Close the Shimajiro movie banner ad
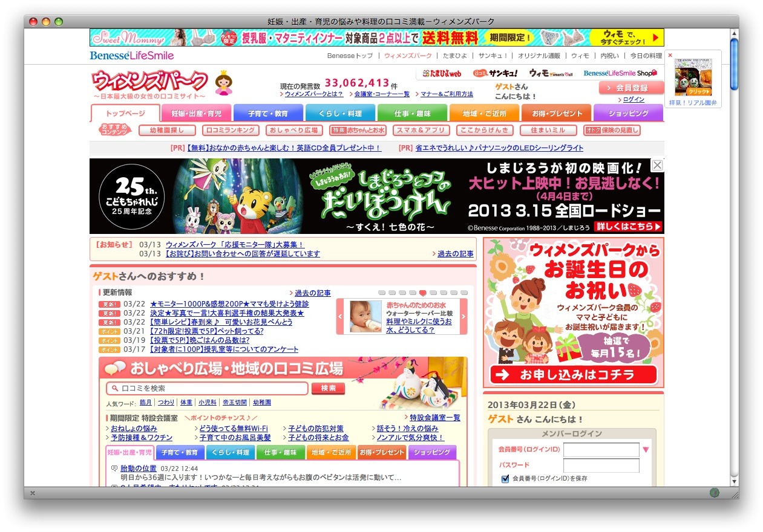This screenshot has width=763, height=532. pos(657,165)
